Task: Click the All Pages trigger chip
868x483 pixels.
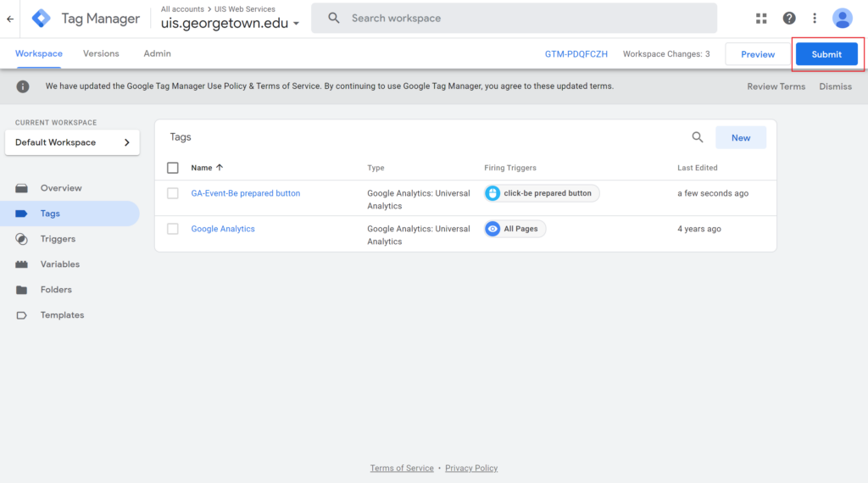Action: pyautogui.click(x=515, y=229)
